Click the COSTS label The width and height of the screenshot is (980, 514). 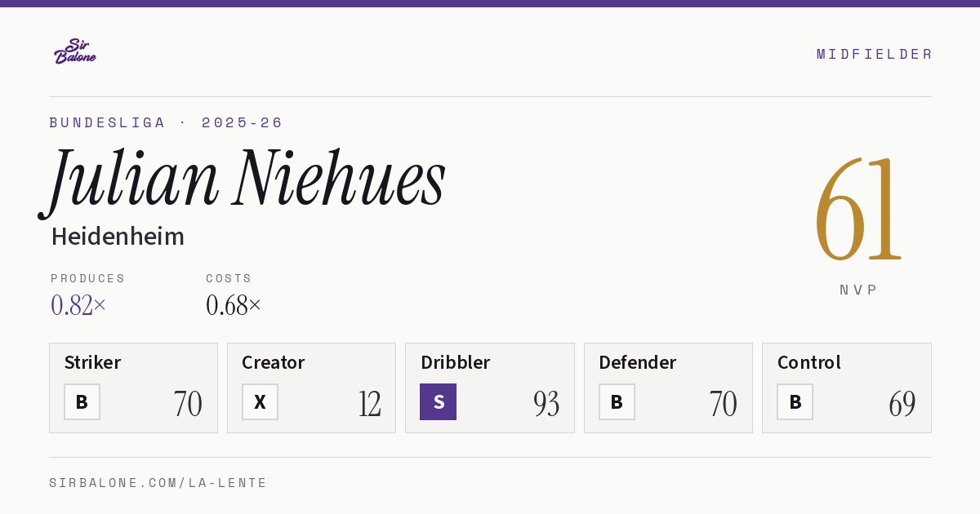(x=229, y=278)
